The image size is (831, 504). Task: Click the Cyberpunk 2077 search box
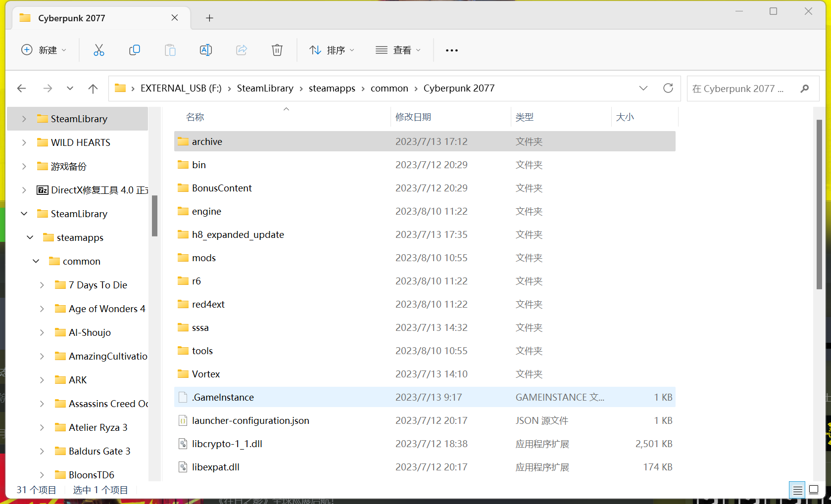(x=742, y=89)
